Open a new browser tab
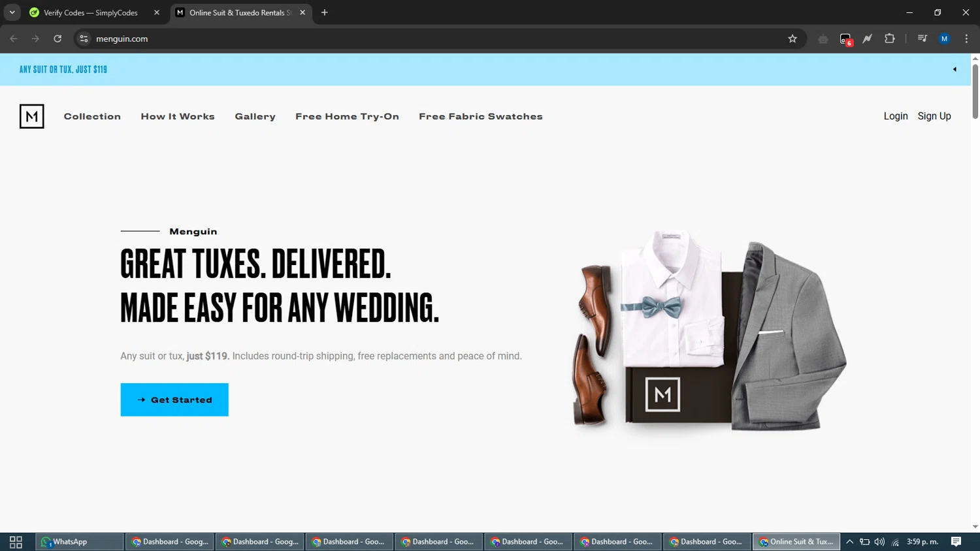980x551 pixels. [x=324, y=12]
